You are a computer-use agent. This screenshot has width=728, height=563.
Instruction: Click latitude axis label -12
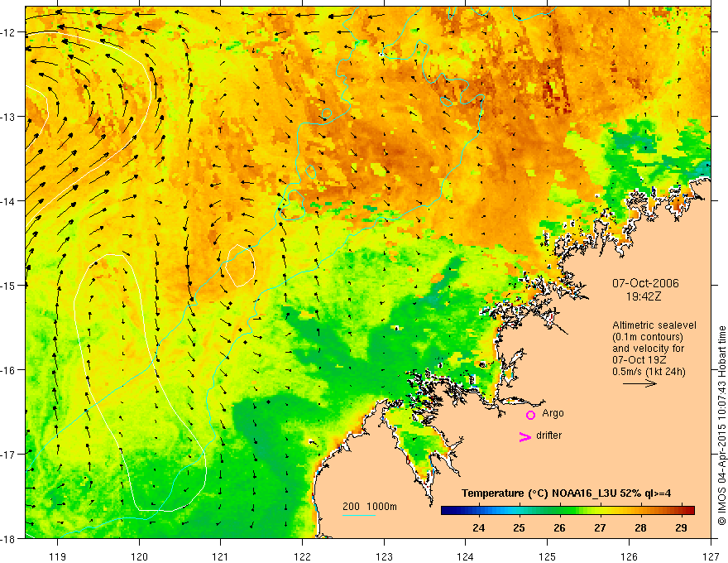(9, 32)
